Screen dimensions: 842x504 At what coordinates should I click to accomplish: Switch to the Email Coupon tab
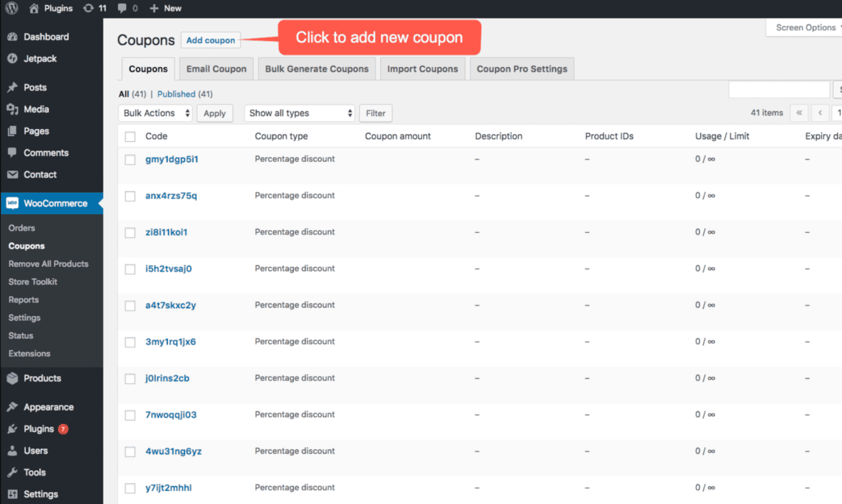point(216,68)
